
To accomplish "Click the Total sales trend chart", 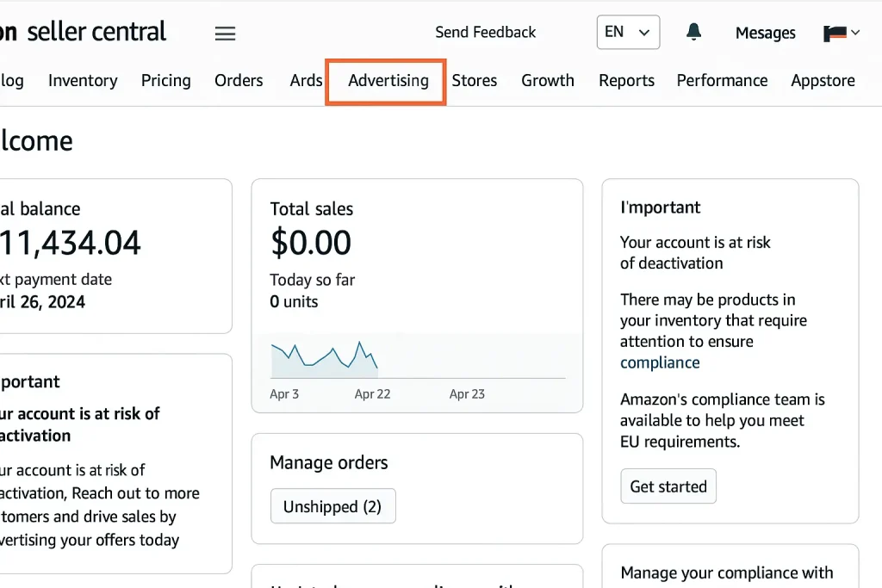I will tap(417, 359).
